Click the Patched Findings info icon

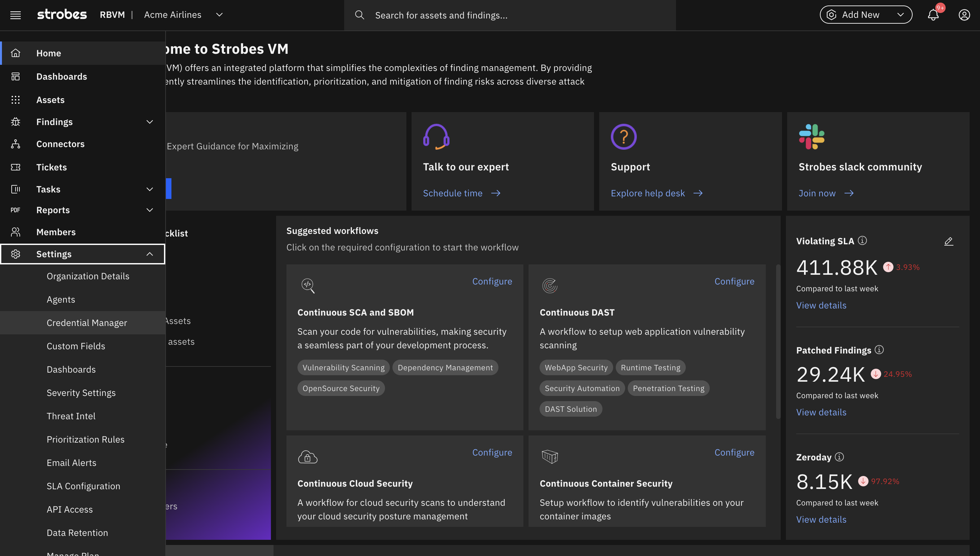[x=879, y=349]
